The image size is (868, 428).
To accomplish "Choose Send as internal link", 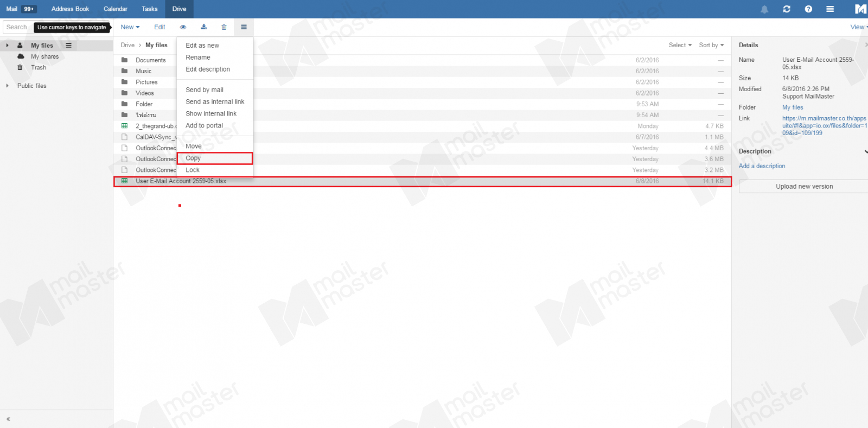I will [x=215, y=102].
